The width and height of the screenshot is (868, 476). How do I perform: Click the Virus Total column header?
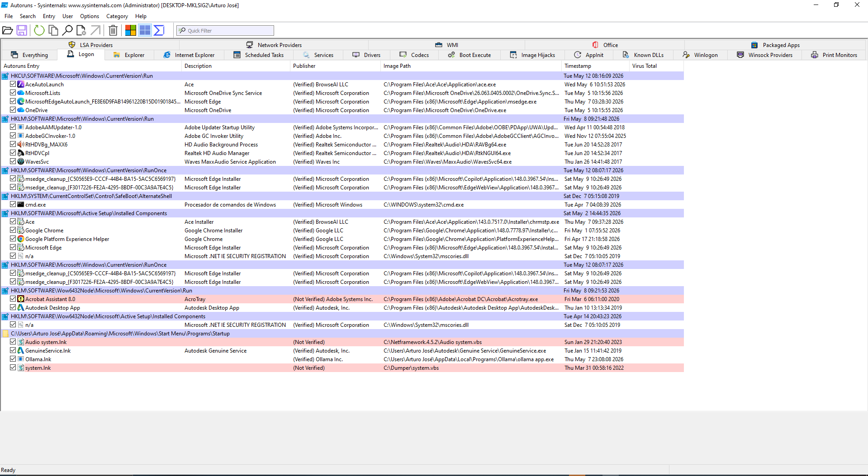coord(656,66)
